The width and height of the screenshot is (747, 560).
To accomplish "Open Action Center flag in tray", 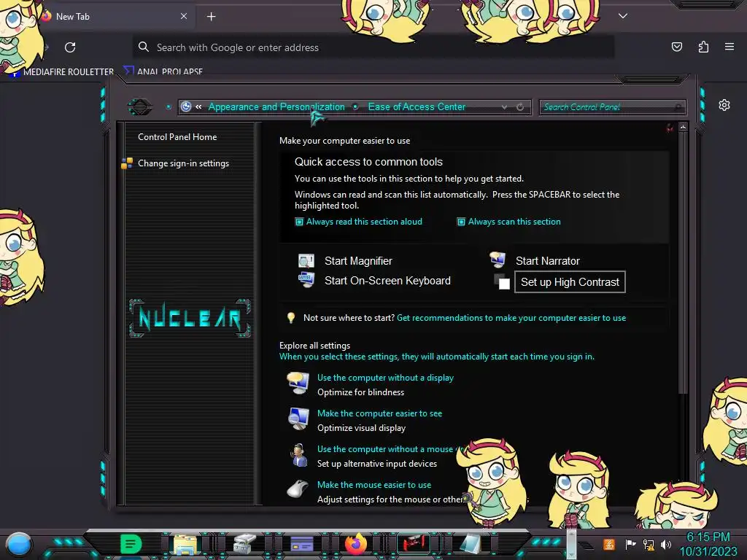I will pyautogui.click(x=630, y=544).
